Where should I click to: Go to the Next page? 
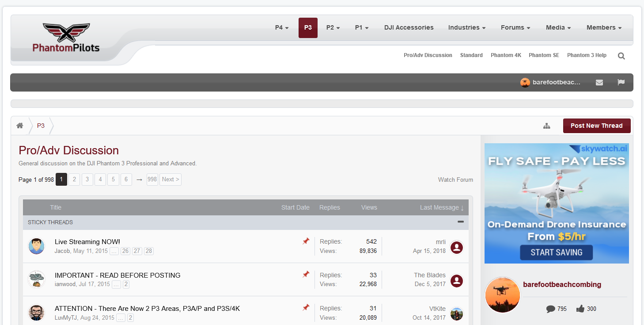[x=170, y=180]
